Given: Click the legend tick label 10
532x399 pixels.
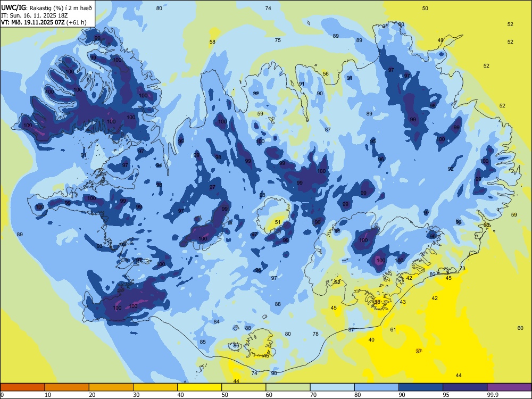Looking at the screenshot, I should click(x=48, y=395).
